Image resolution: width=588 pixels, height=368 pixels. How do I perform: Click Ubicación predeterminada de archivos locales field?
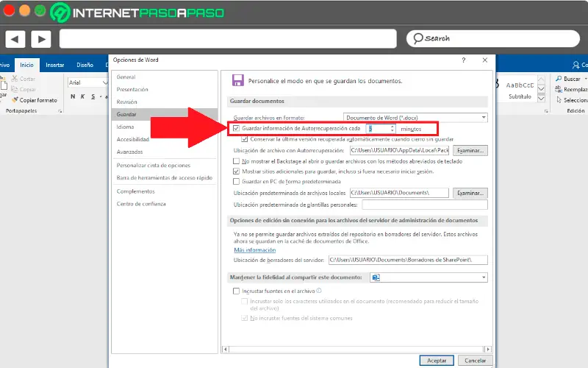click(399, 193)
